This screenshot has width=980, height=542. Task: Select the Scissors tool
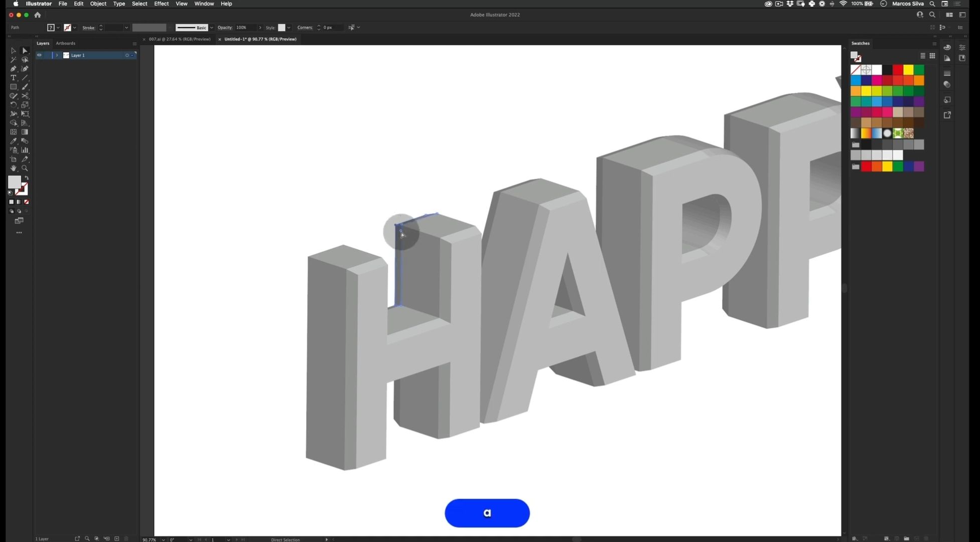tap(25, 96)
